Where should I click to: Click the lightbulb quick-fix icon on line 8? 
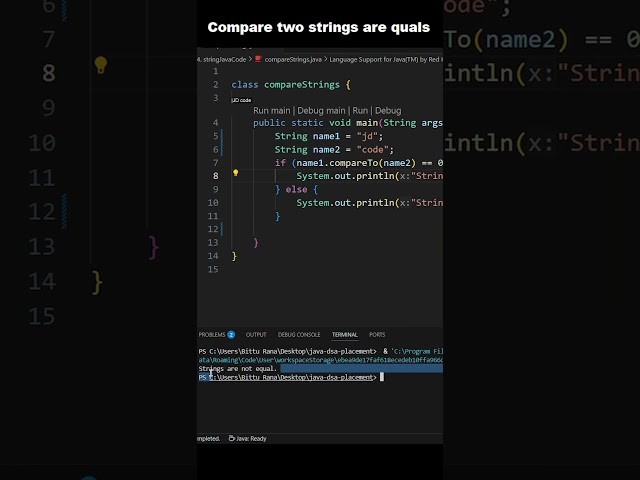point(236,173)
